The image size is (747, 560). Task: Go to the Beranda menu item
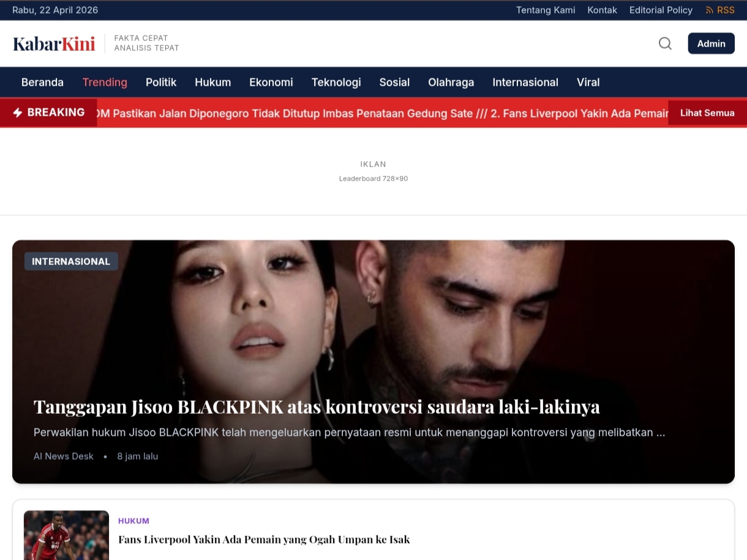(x=42, y=82)
